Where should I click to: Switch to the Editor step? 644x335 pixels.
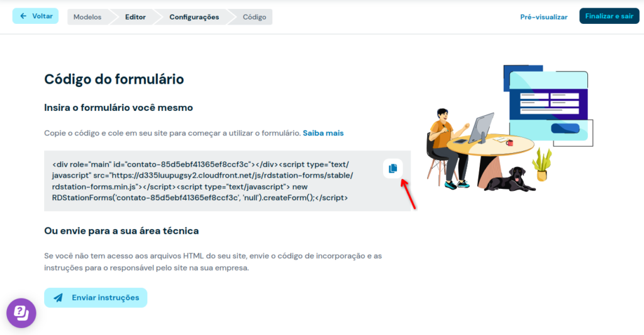point(135,17)
